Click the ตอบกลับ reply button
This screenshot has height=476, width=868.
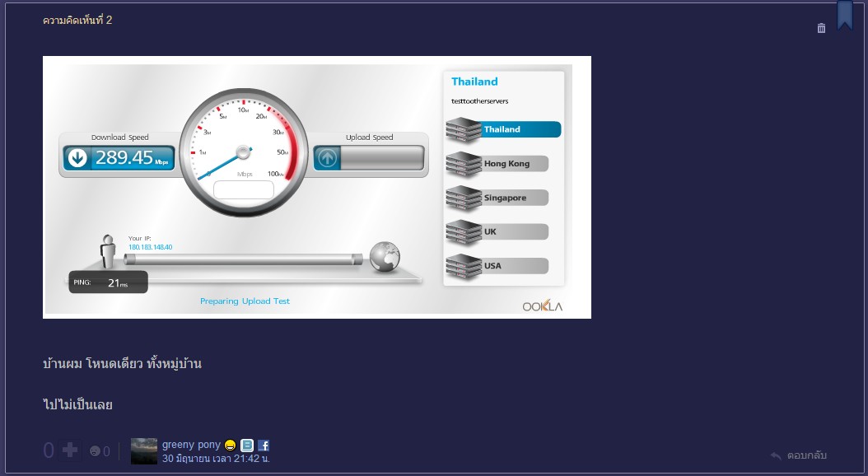coord(798,455)
